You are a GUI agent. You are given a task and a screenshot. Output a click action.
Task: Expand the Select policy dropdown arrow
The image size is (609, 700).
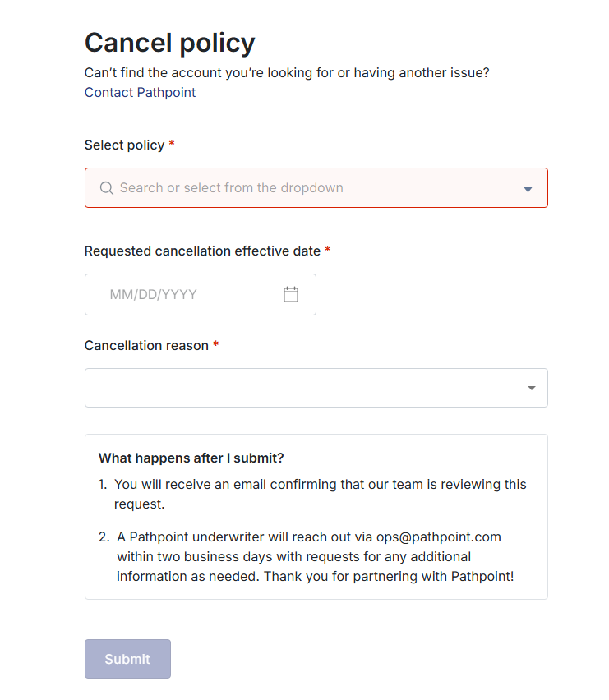click(x=528, y=189)
